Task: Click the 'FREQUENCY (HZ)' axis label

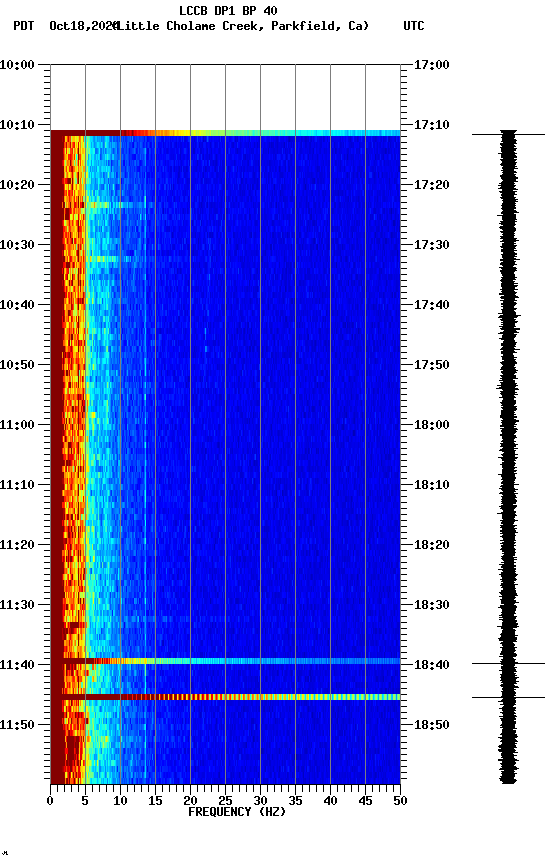Action: click(x=237, y=812)
